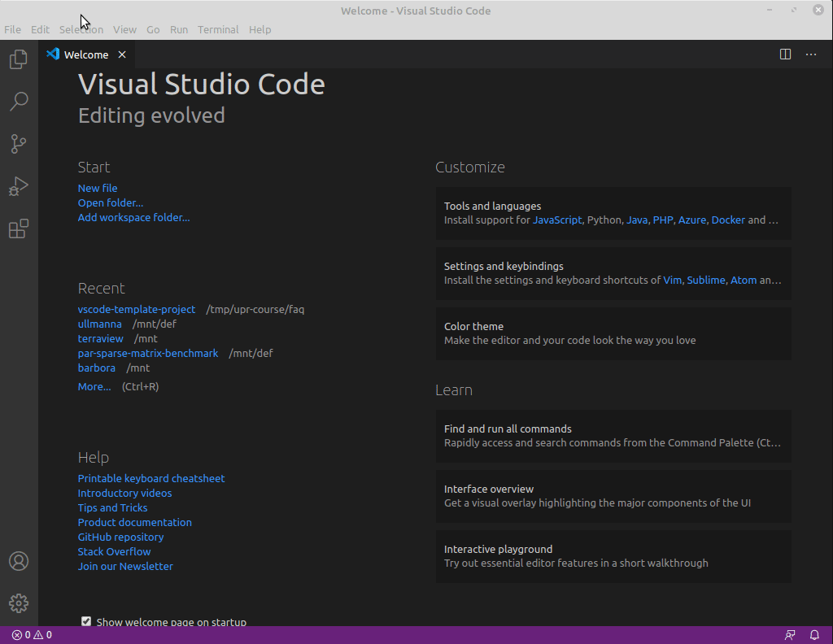Image resolution: width=833 pixels, height=644 pixels.
Task: Open recent folder barbora
Action: [97, 368]
